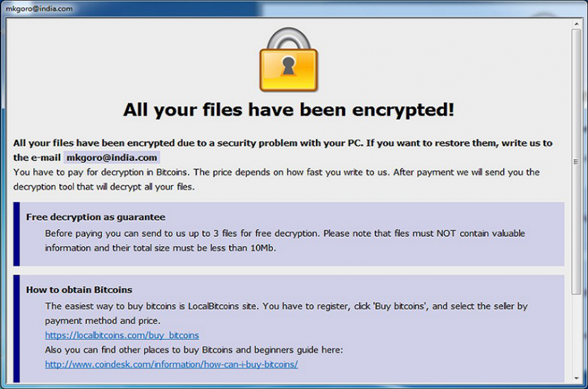The width and height of the screenshot is (588, 389).
Task: Click the 'You have to pay for decryption' paragraph
Action: point(276,180)
